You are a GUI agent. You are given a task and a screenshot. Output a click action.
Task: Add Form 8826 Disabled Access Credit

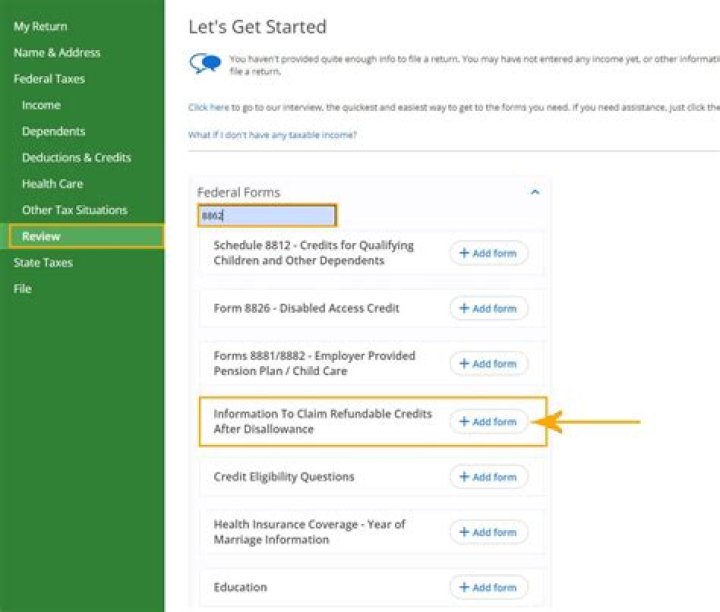point(489,308)
